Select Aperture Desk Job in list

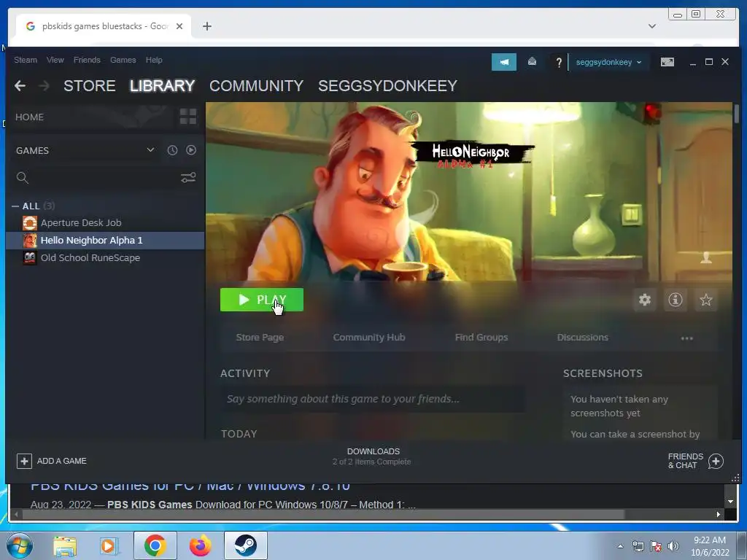105,223
